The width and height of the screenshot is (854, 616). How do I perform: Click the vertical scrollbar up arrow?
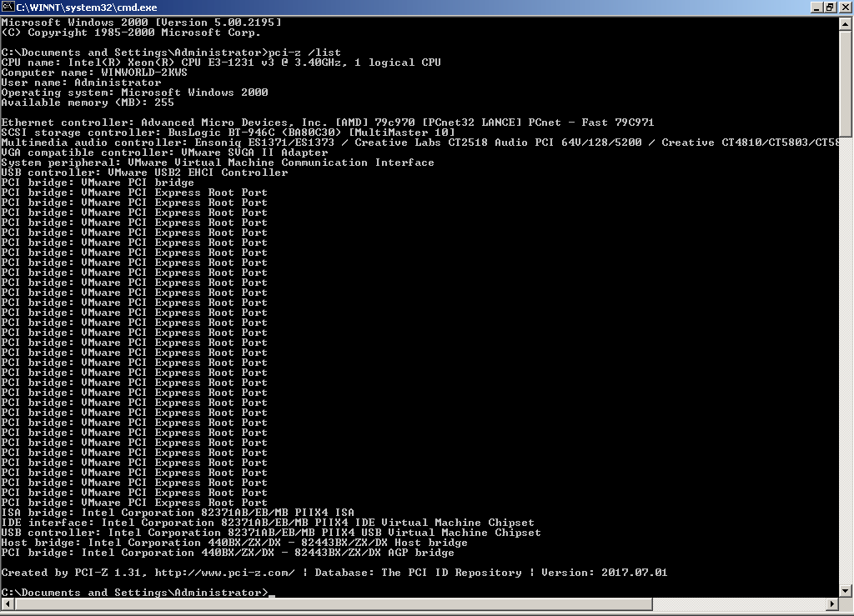click(846, 23)
